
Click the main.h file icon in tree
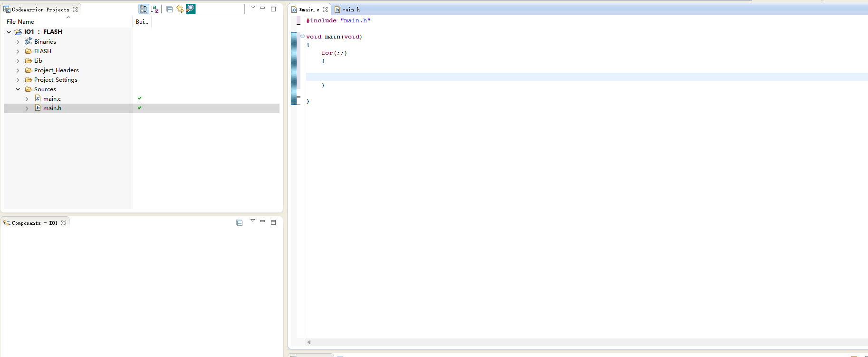coord(38,108)
